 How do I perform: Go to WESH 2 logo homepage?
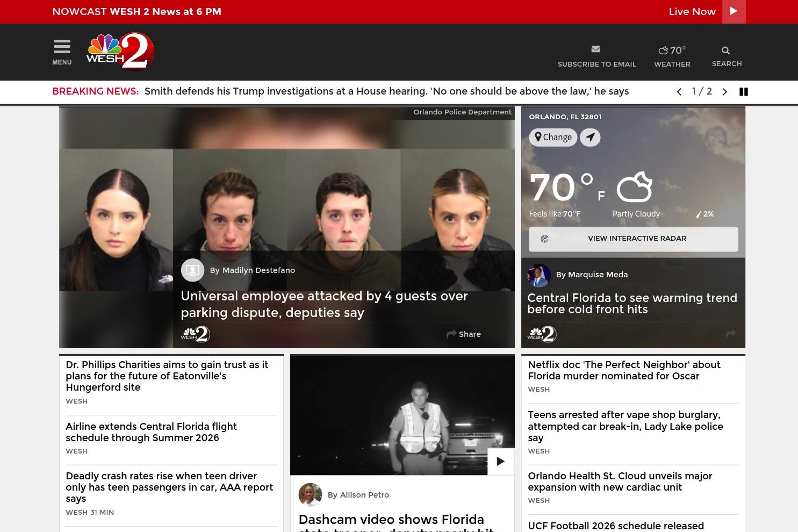pos(120,52)
